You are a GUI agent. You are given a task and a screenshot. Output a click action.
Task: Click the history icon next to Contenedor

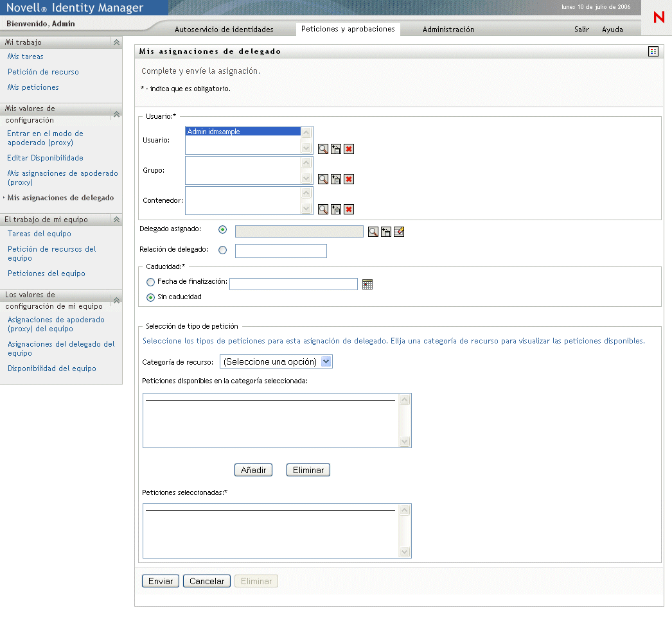[x=336, y=209]
